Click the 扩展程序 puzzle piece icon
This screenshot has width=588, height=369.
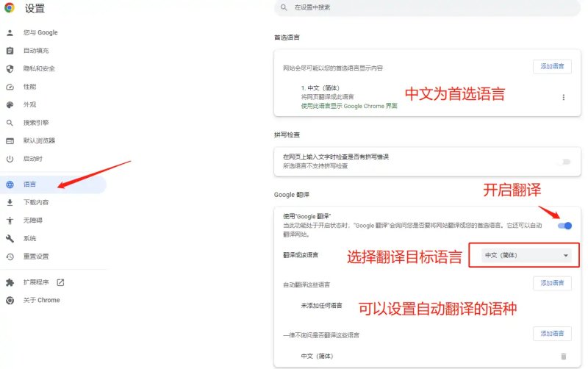10,282
